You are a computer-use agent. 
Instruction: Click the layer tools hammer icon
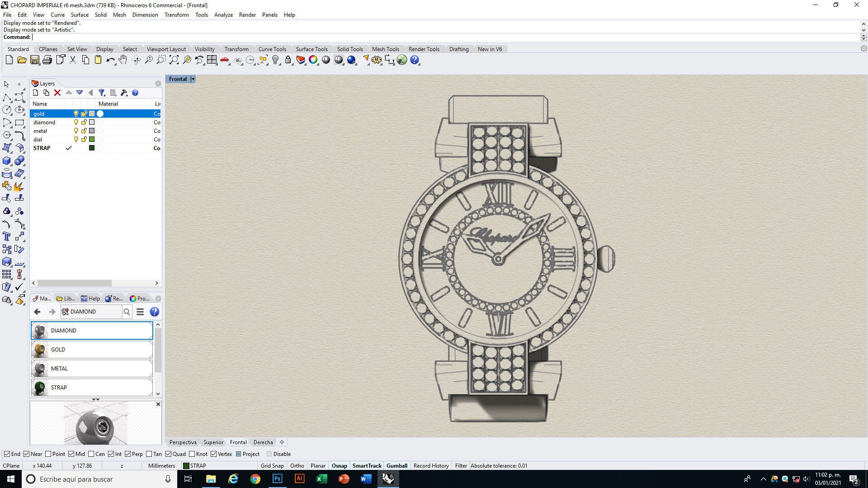(x=124, y=93)
